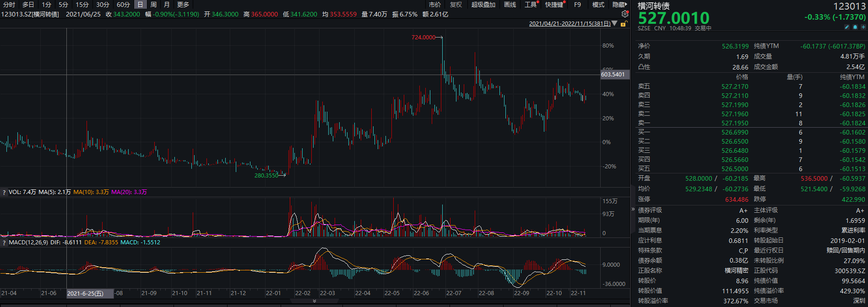Expand the bottom panel double-chevron handle
This screenshot has height=307, width=868.
[315, 301]
